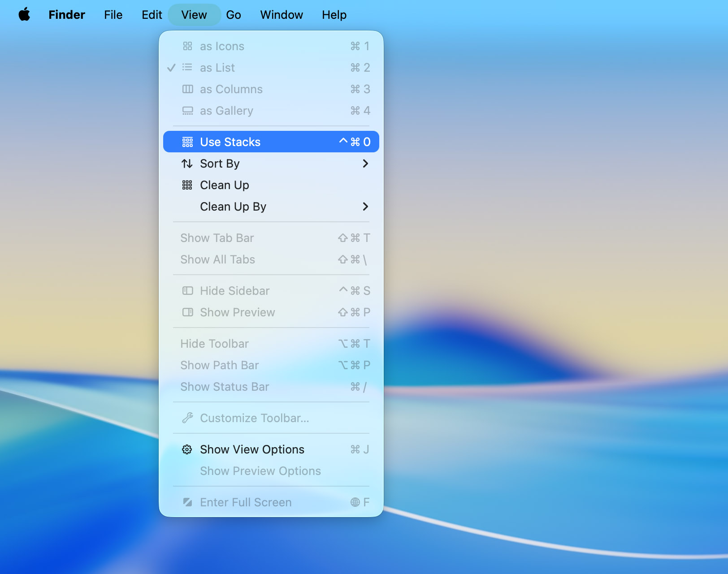Click Show Tab Bar menu entry
The height and width of the screenshot is (574, 728).
(x=217, y=238)
